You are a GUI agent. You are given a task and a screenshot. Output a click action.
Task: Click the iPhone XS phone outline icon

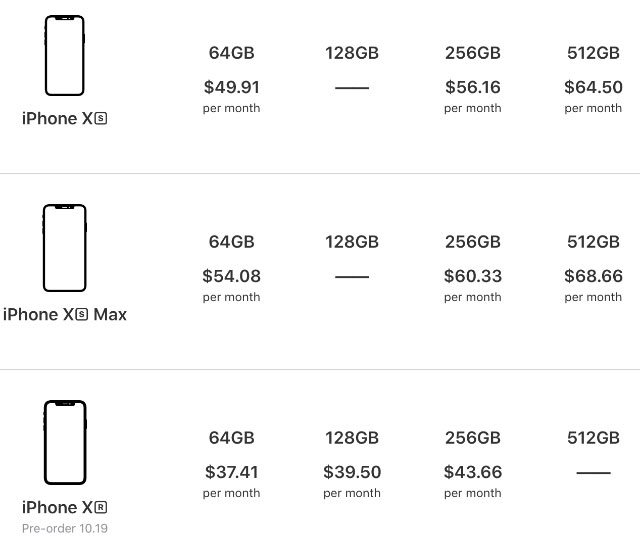pyautogui.click(x=64, y=56)
